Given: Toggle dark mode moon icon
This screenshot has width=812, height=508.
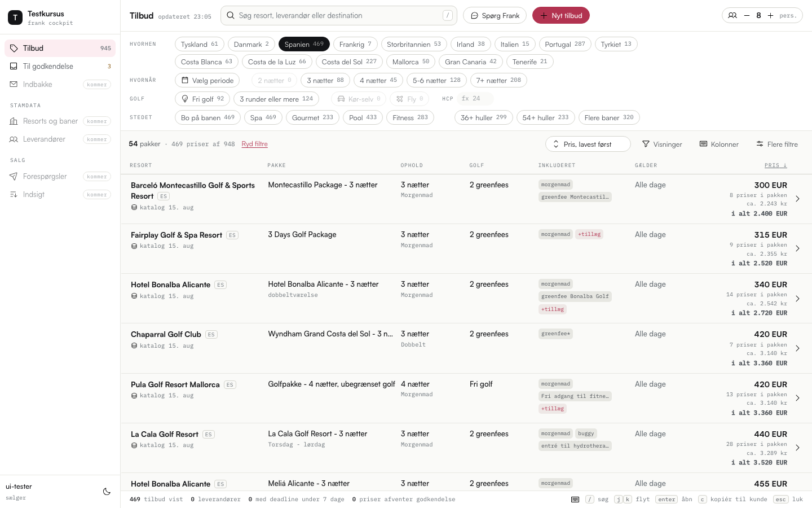Looking at the screenshot, I should (x=107, y=492).
